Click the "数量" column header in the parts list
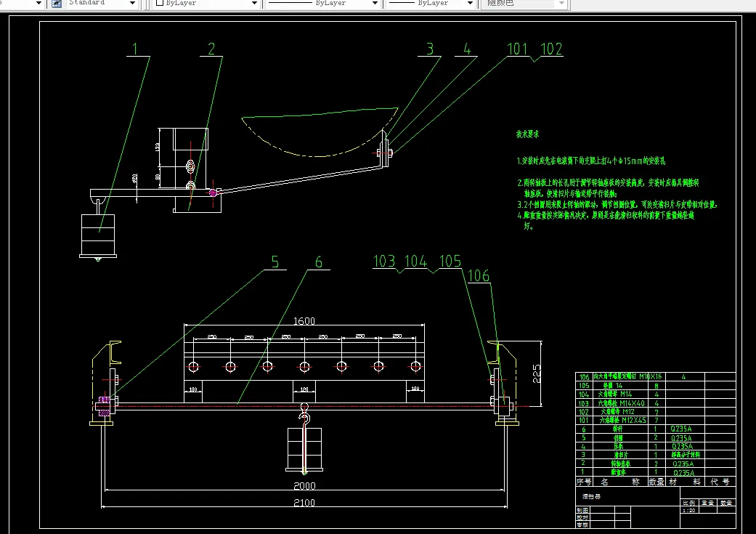 pyautogui.click(x=657, y=482)
